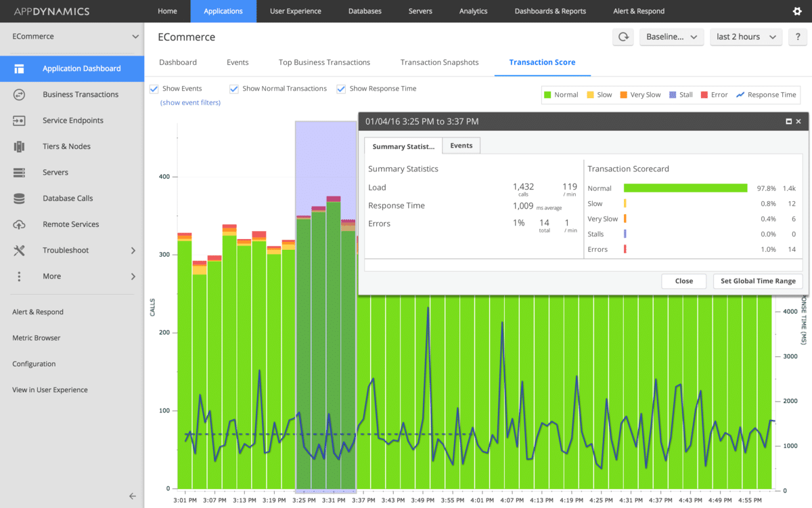This screenshot has width=812, height=508.
Task: Click the green Normal legend swatch
Action: [x=548, y=95]
